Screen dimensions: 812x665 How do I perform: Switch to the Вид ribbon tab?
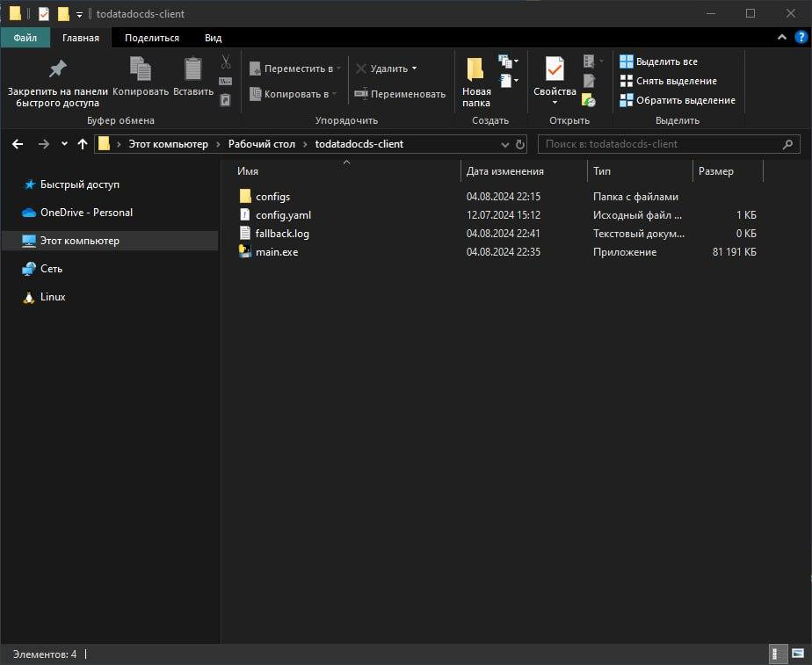(x=213, y=38)
